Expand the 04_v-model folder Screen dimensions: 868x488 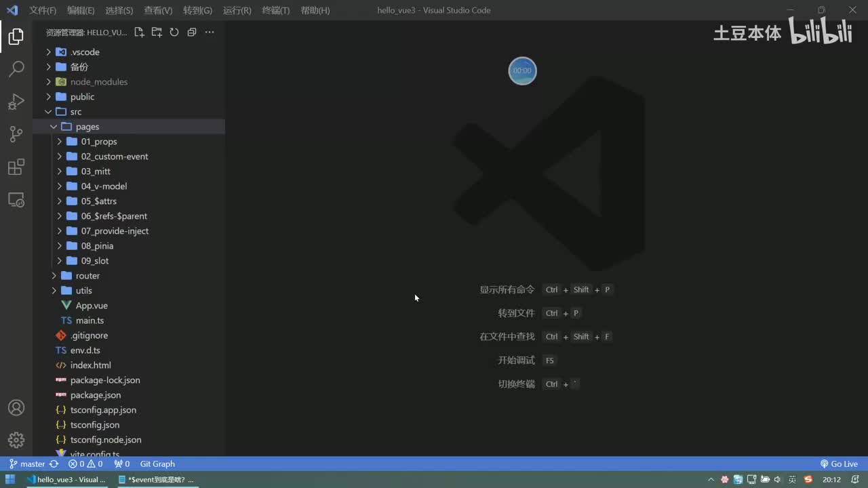pos(129,186)
